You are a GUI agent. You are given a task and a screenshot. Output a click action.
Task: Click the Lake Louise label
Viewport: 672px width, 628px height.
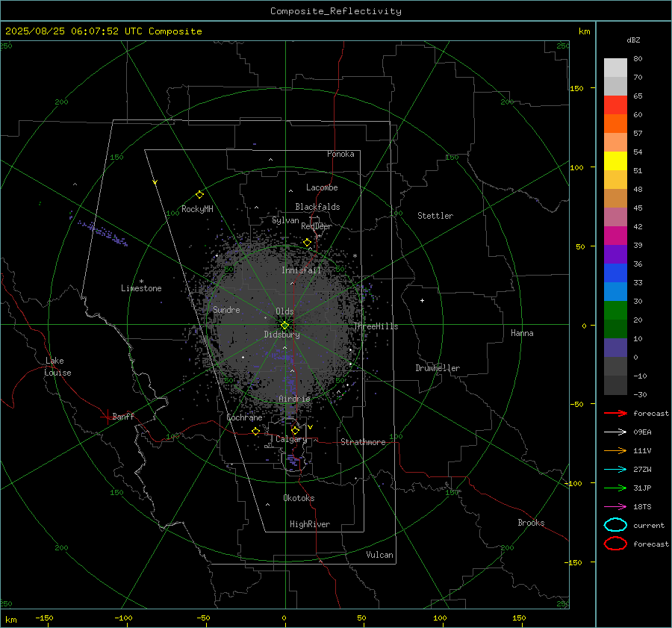coord(57,367)
